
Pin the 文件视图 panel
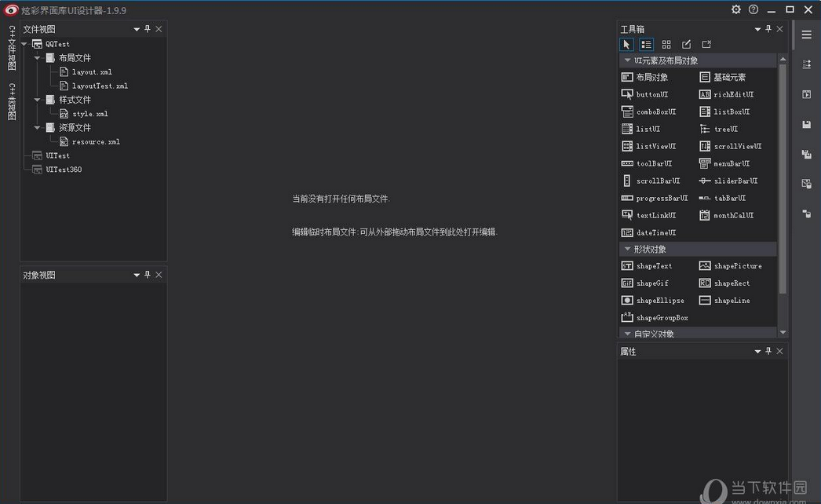click(147, 29)
